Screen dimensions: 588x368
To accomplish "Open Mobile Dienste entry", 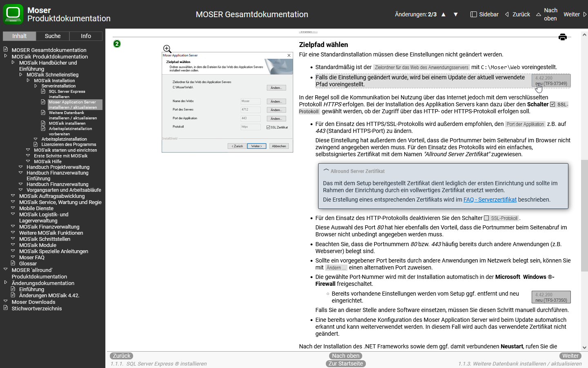I will click(36, 209).
